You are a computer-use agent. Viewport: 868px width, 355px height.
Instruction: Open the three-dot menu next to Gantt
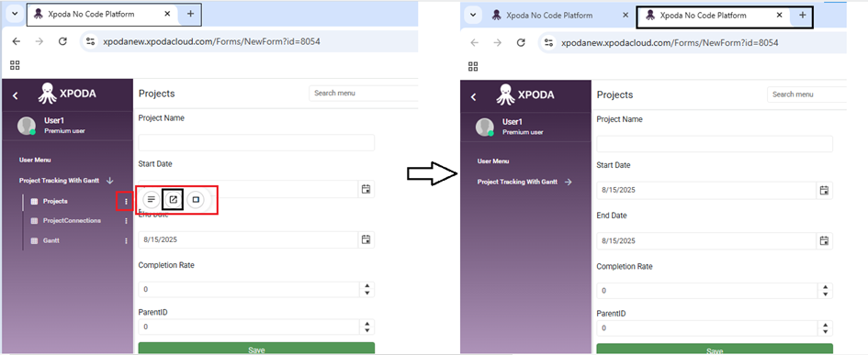(x=126, y=240)
